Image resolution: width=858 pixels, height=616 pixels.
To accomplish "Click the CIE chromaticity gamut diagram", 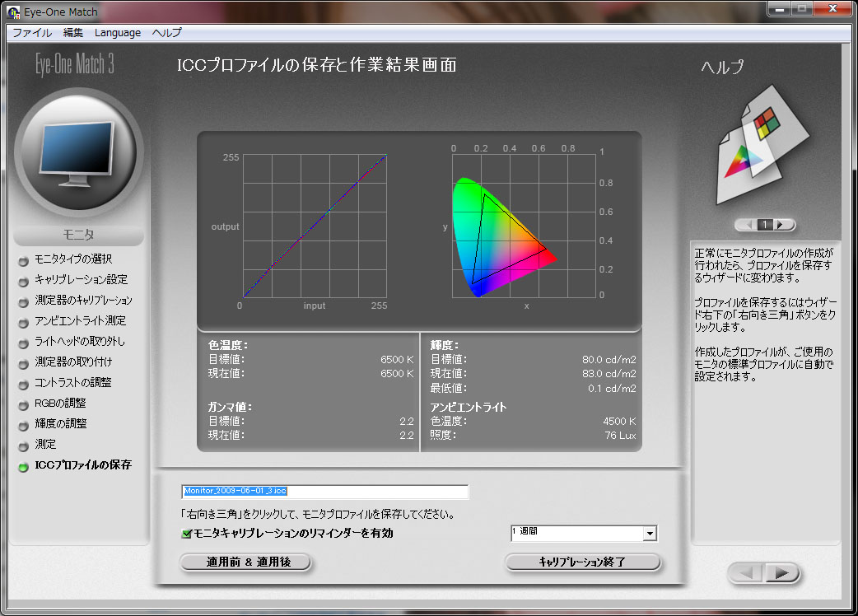I will 502,235.
